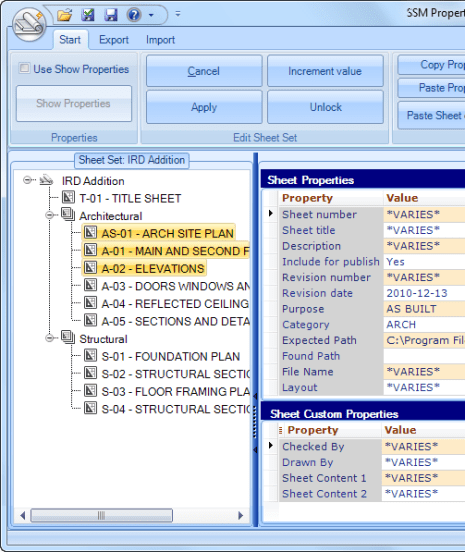
Task: Select the T-01 TITLE SHEET sheet icon
Action: 68,197
